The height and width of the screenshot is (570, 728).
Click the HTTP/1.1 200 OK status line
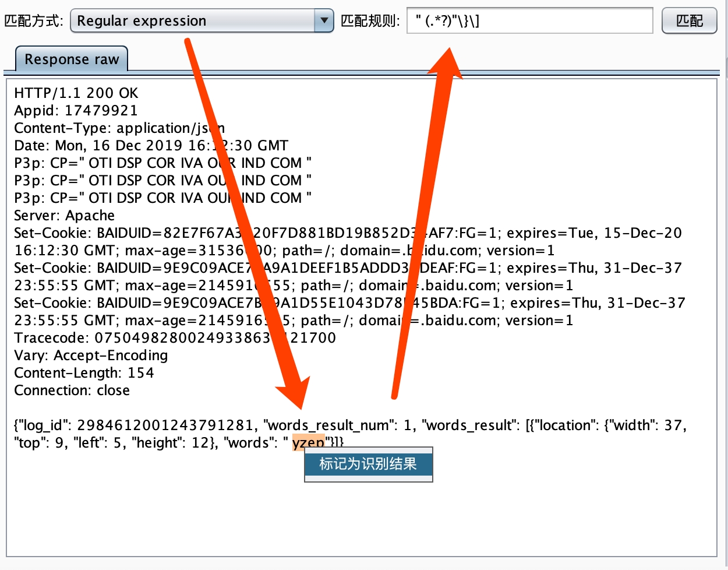pos(76,93)
